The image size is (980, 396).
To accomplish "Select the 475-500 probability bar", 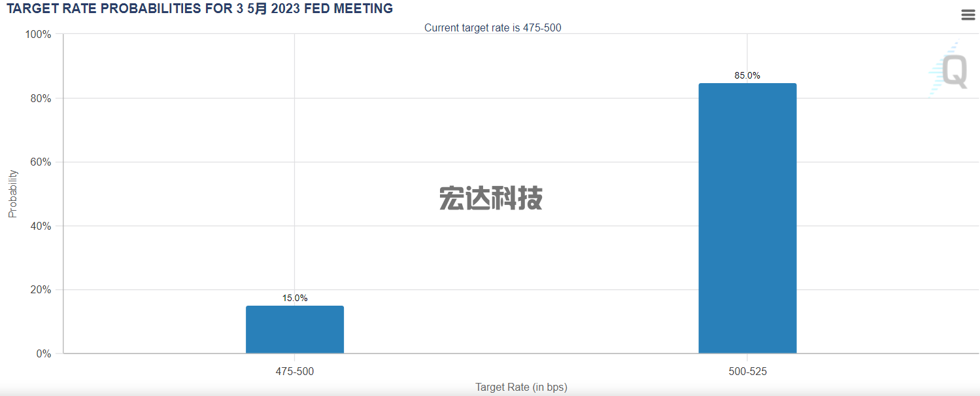I will pos(295,329).
